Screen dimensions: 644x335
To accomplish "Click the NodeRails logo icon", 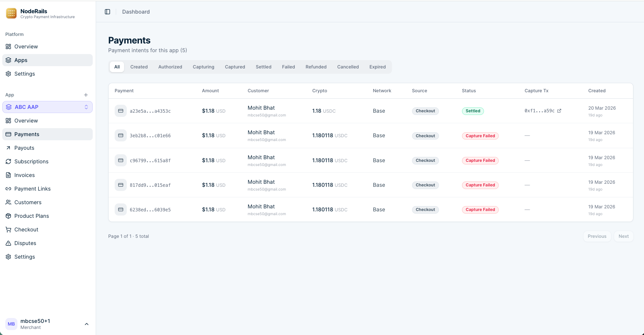I will [x=11, y=14].
